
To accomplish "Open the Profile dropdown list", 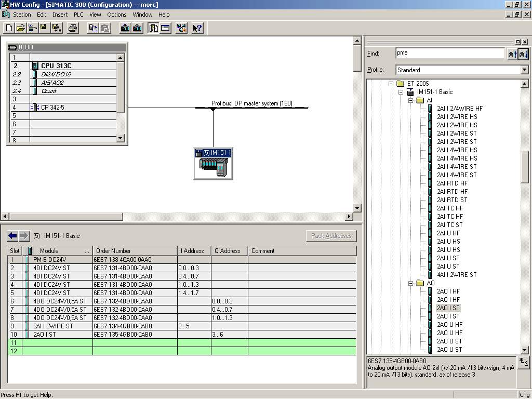I will pos(524,70).
